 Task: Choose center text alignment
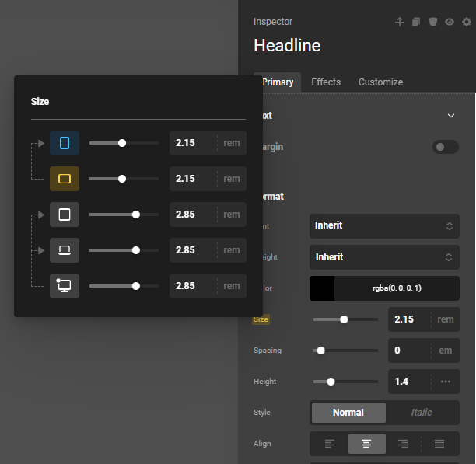[366, 444]
